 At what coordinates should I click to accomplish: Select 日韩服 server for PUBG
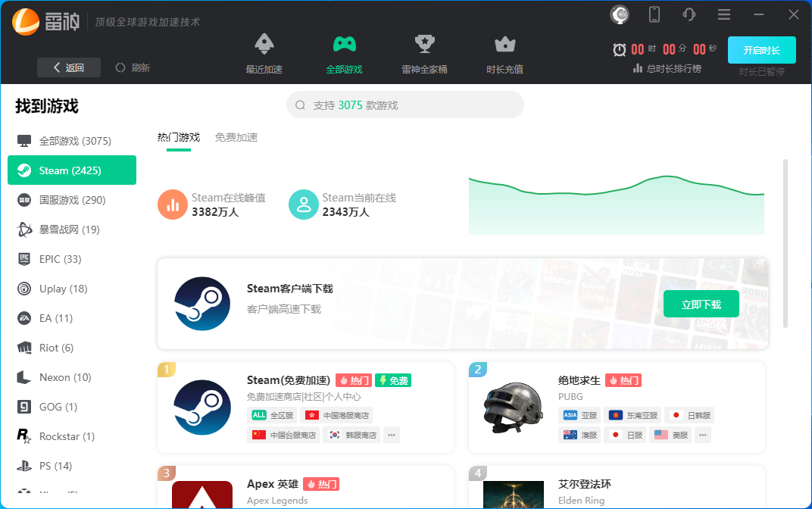[689, 415]
